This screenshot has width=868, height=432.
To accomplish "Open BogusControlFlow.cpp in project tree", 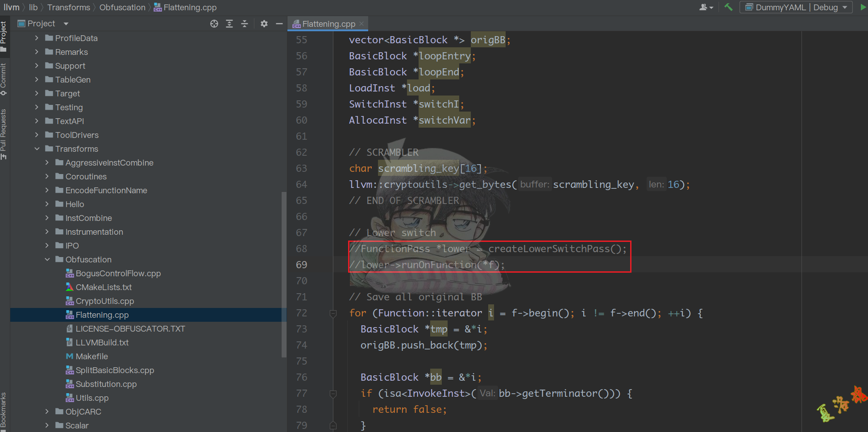I will click(118, 273).
